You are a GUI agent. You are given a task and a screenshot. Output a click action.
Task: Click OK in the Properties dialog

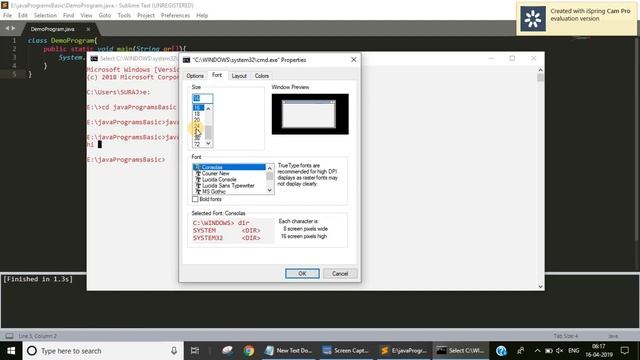tap(302, 273)
